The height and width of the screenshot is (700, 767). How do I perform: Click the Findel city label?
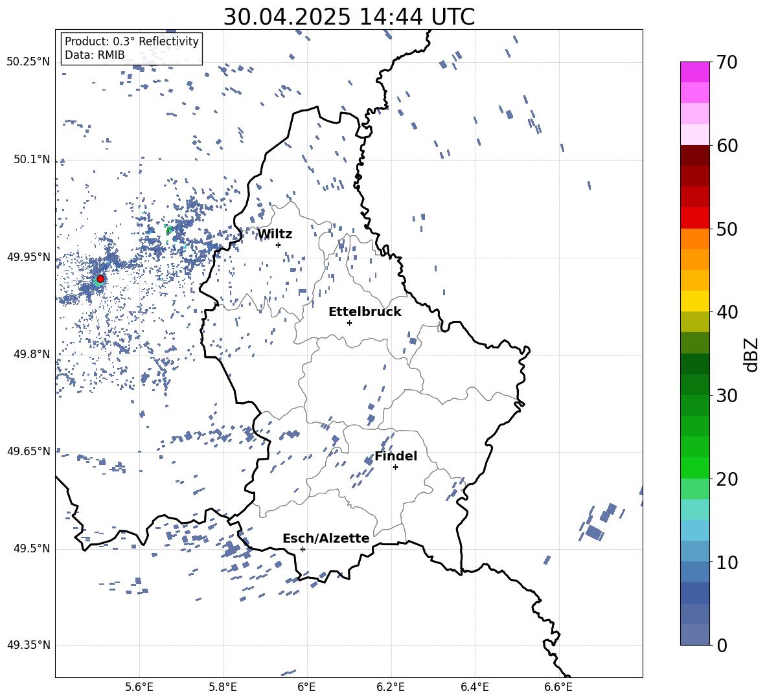pyautogui.click(x=396, y=456)
